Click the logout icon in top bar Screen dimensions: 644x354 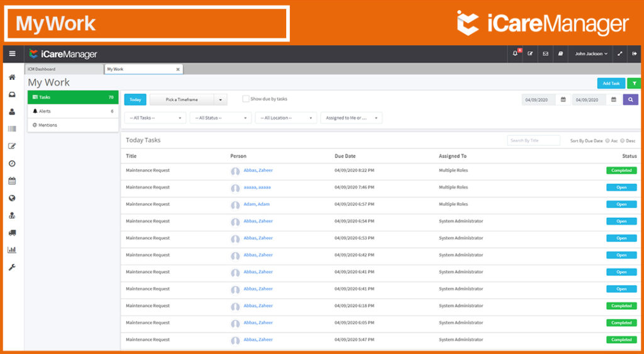pos(635,54)
